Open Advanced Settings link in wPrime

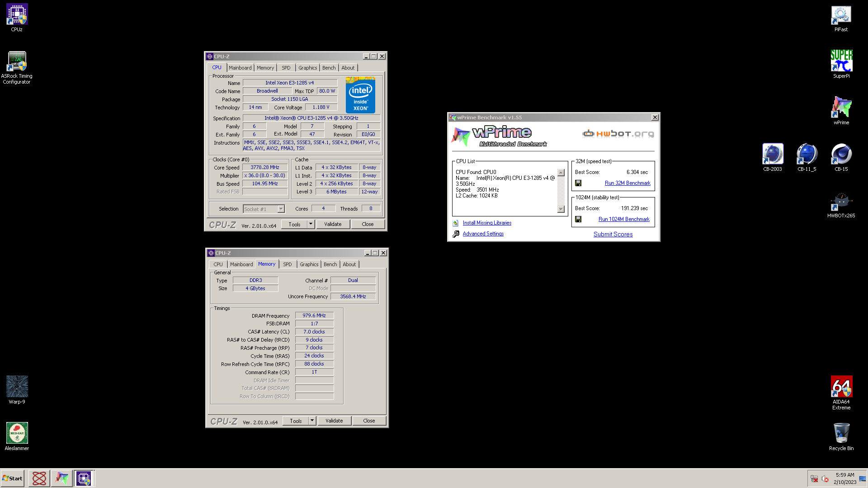(483, 234)
